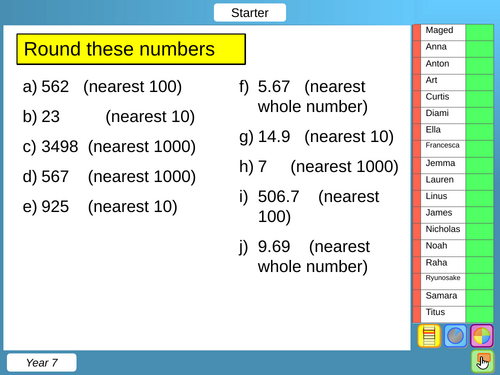Click question a) 562 nearest 100

102,87
